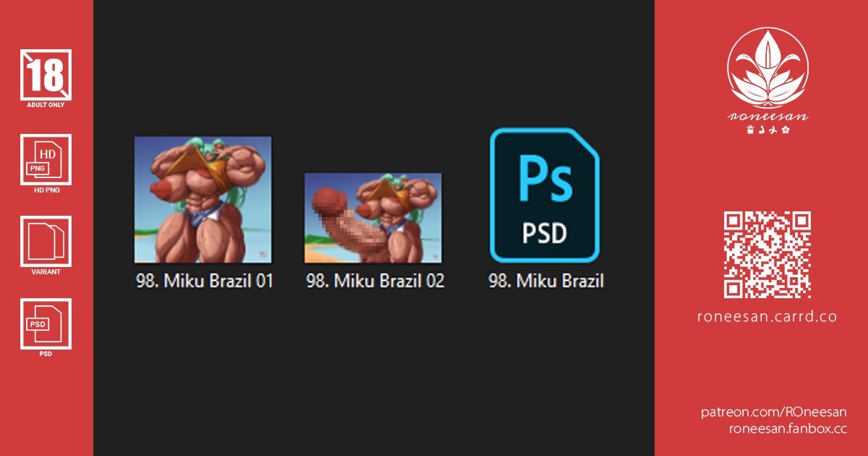Image resolution: width=868 pixels, height=456 pixels.
Task: Visit patreon.com/ROneesan link
Action: (774, 412)
